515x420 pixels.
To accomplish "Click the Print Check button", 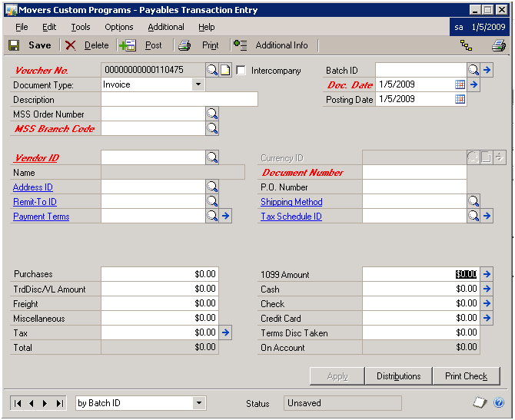I will click(466, 376).
